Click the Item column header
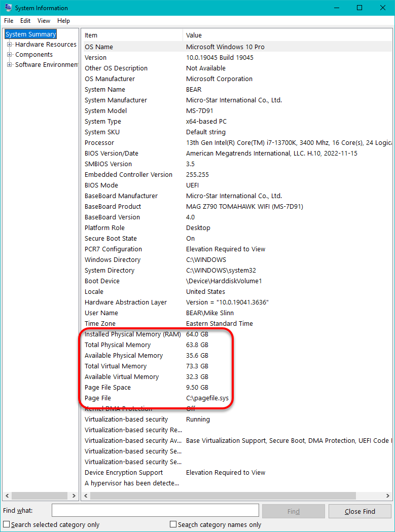Screen dimensions: 395x532 pos(132,35)
